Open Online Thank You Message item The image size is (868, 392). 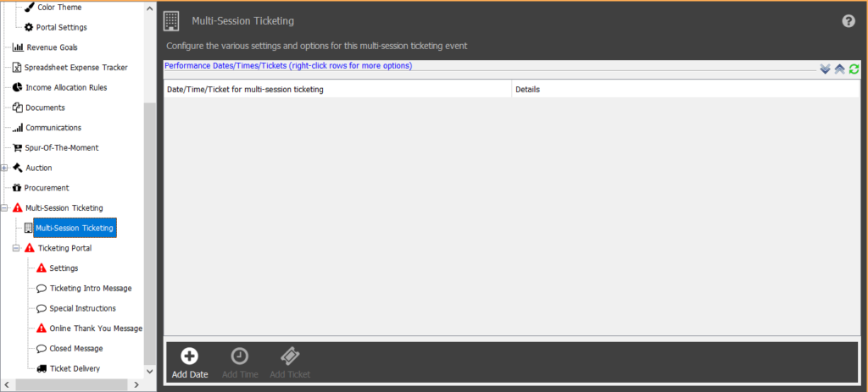coord(96,328)
